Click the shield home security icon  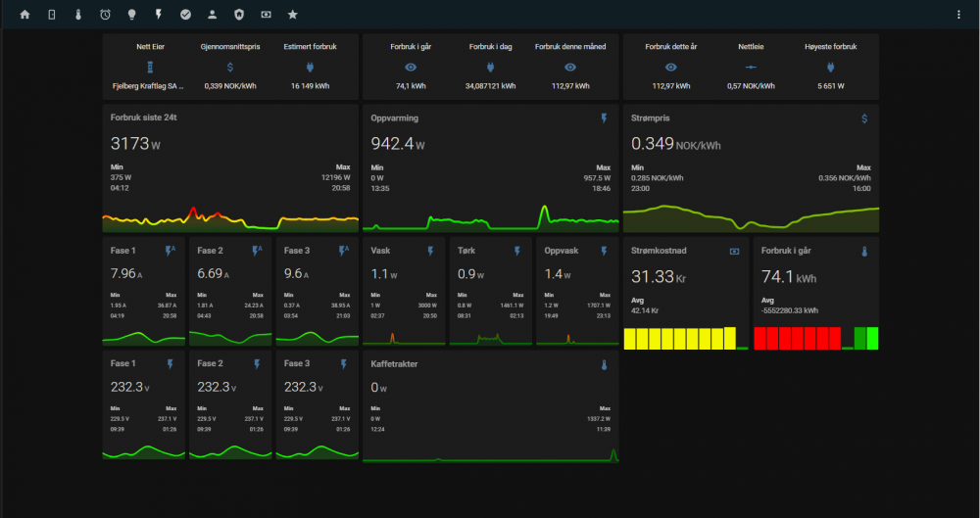(x=239, y=15)
